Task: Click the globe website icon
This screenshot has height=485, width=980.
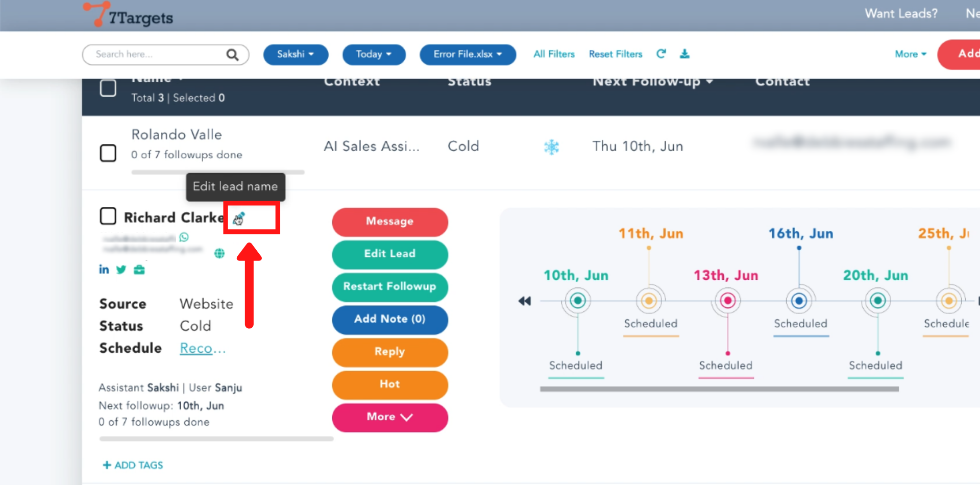Action: pyautogui.click(x=219, y=253)
